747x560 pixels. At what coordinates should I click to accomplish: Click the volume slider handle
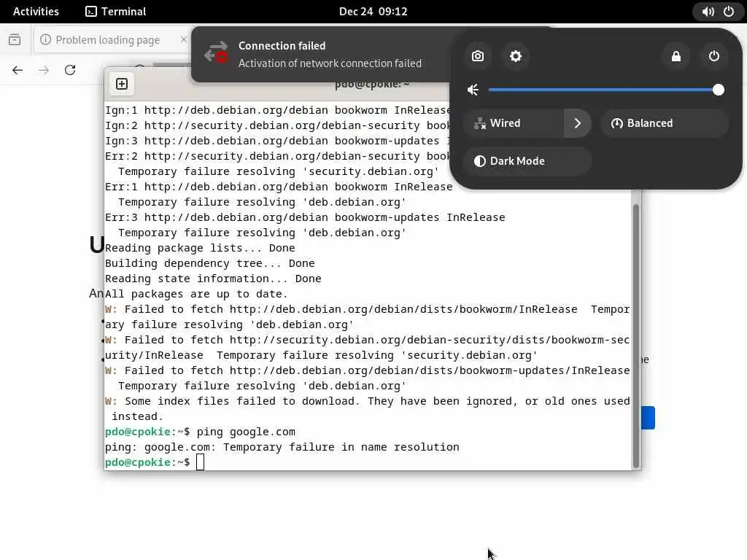click(x=719, y=90)
